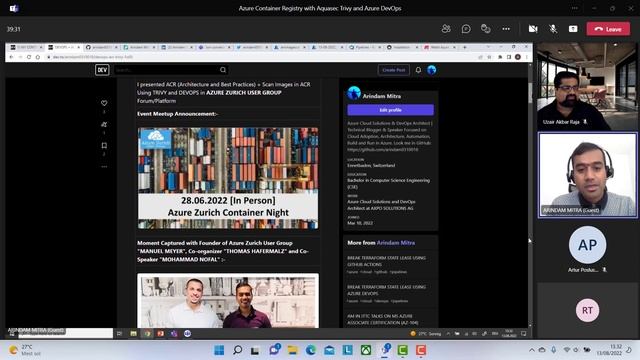Open the Teams Chat taskbar icon
The height and width of the screenshot is (360, 640).
274,350
